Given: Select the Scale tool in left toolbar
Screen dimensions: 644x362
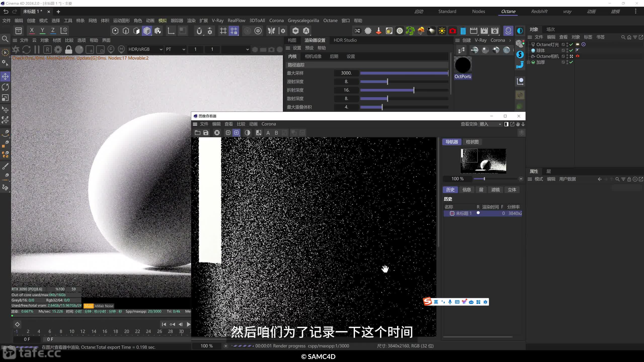Looking at the screenshot, I should click(5, 98).
